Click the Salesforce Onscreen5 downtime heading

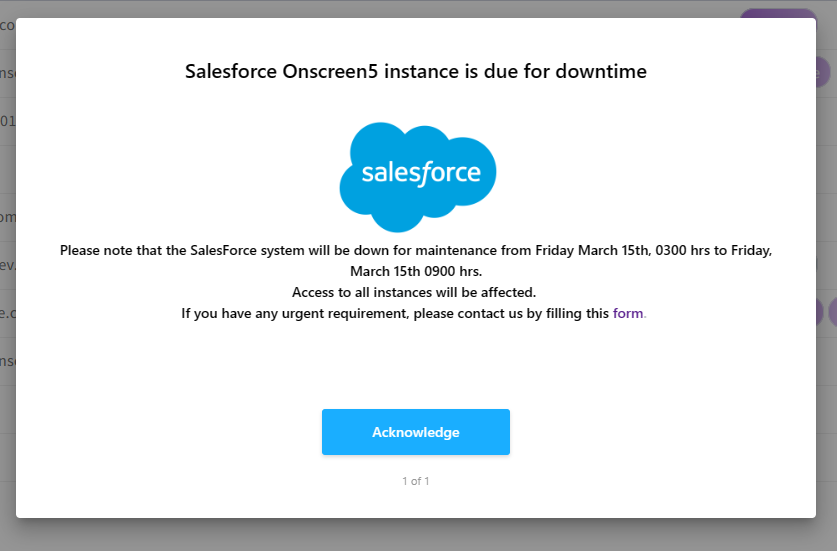(x=416, y=71)
